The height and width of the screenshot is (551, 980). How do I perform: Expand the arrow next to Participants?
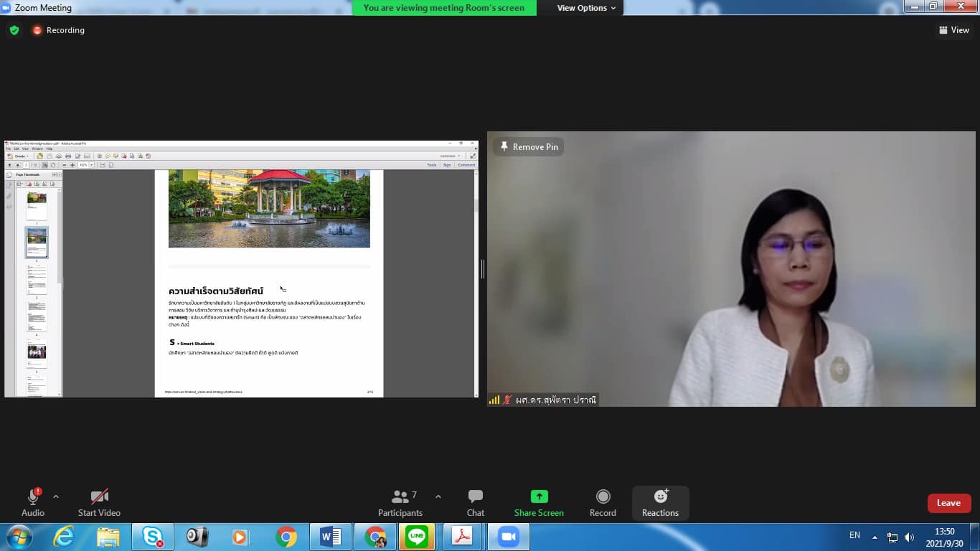coord(438,496)
